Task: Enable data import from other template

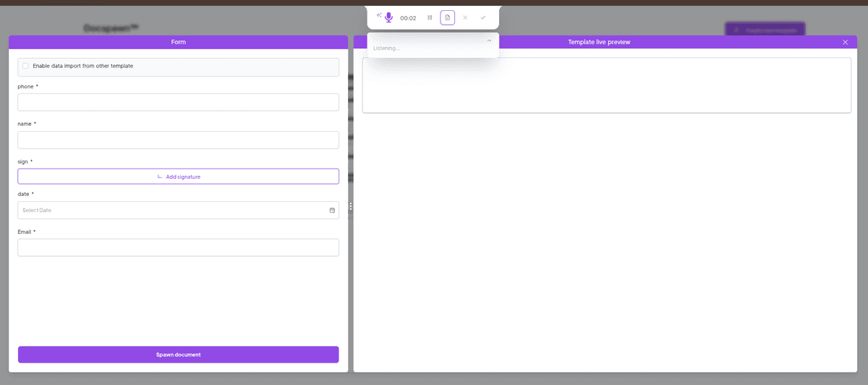Action: coord(25,66)
